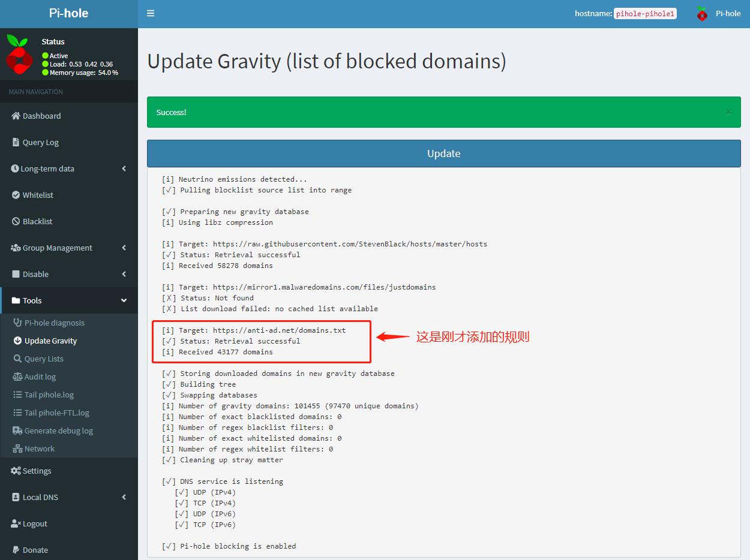This screenshot has height=560, width=750.
Task: Click the Local DNS address book icon
Action: (16, 497)
